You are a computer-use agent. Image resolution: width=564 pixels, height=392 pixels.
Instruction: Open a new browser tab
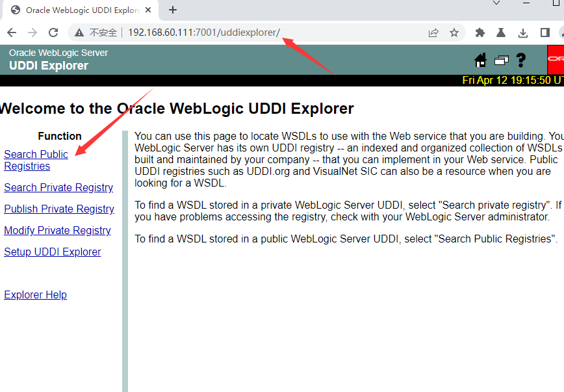point(173,10)
